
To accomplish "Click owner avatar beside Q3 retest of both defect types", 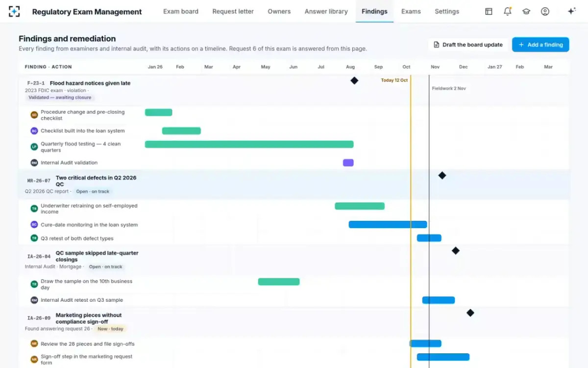I will (x=34, y=238).
